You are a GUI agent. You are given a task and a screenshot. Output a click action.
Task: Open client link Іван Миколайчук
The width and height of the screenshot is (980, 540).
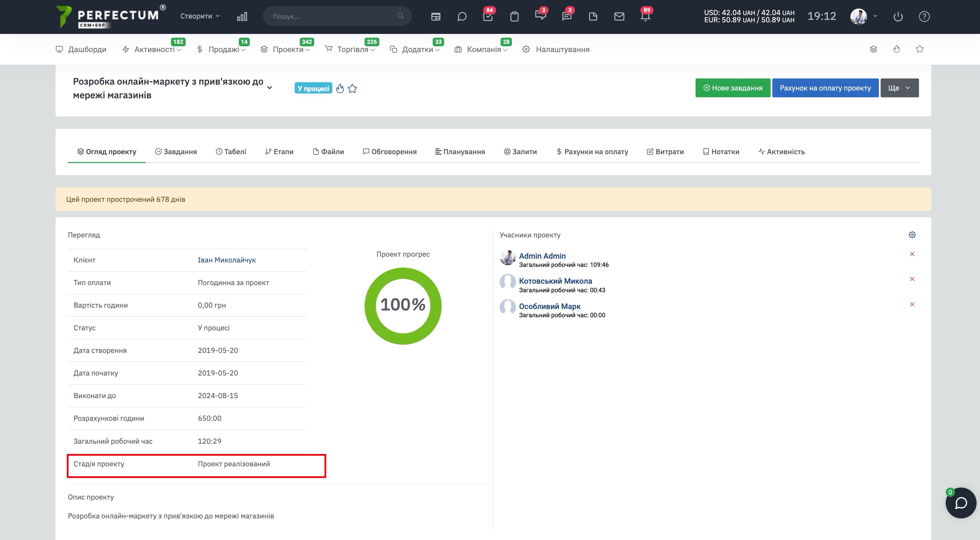tap(227, 260)
